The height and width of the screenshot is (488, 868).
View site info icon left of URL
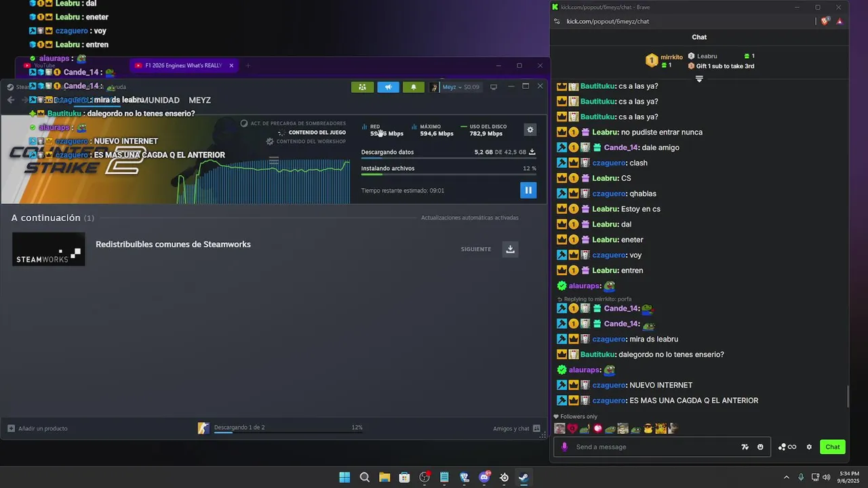click(557, 21)
